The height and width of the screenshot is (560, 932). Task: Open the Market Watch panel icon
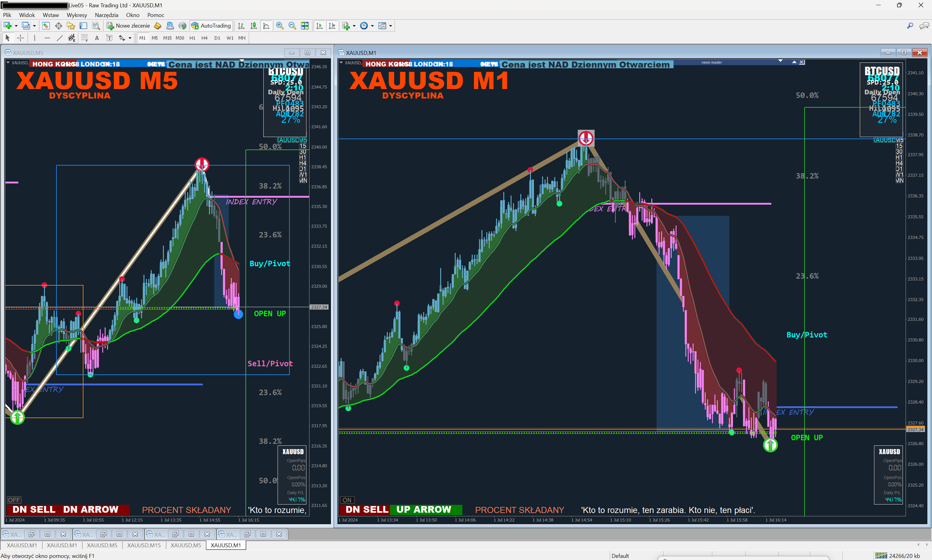coord(46,26)
